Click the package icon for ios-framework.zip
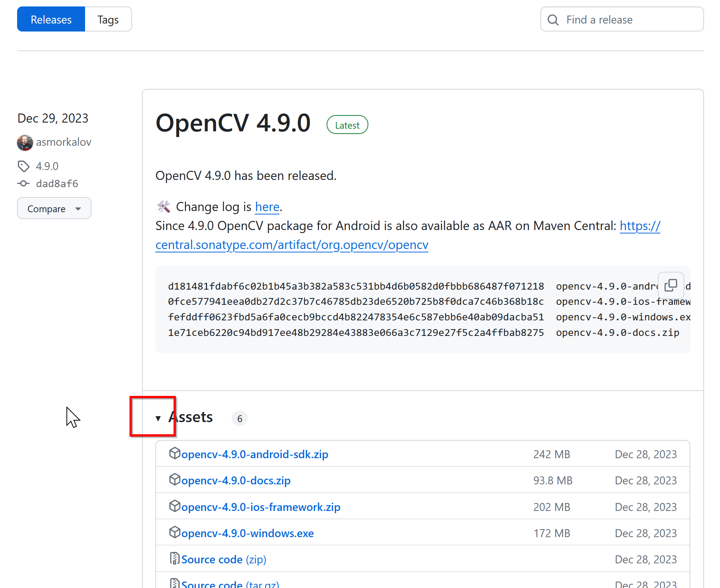Screen dimensions: 720x588 [175, 506]
